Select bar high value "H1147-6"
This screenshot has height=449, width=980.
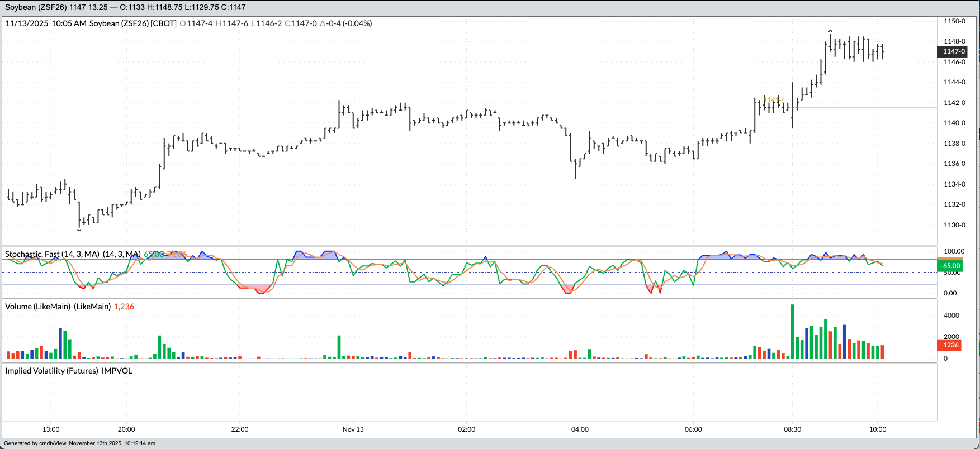click(x=232, y=23)
